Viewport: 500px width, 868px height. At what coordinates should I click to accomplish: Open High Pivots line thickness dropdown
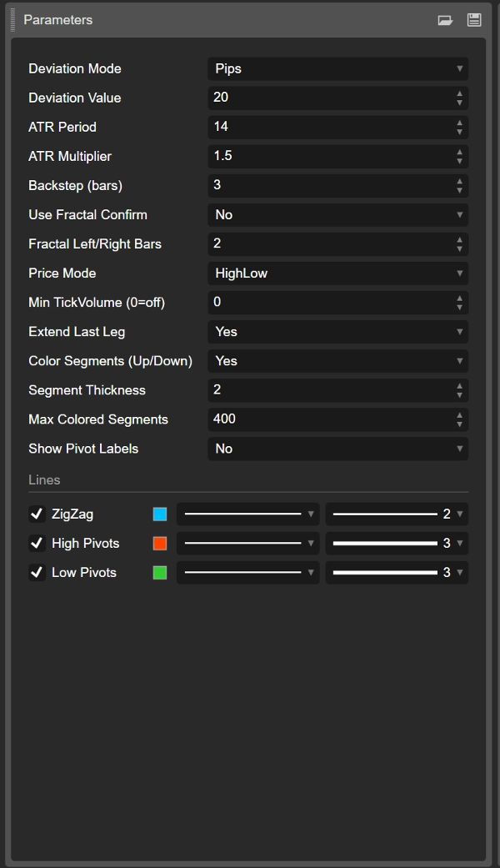click(396, 544)
